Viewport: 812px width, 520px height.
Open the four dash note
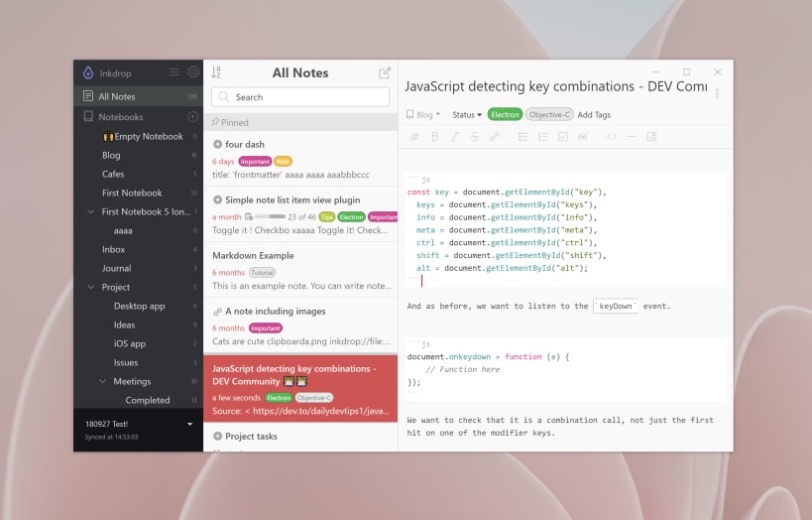tap(300, 158)
